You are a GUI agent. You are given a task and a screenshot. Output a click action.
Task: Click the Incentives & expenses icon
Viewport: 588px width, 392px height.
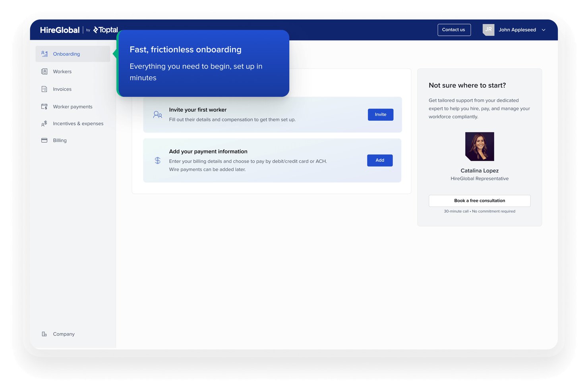44,124
